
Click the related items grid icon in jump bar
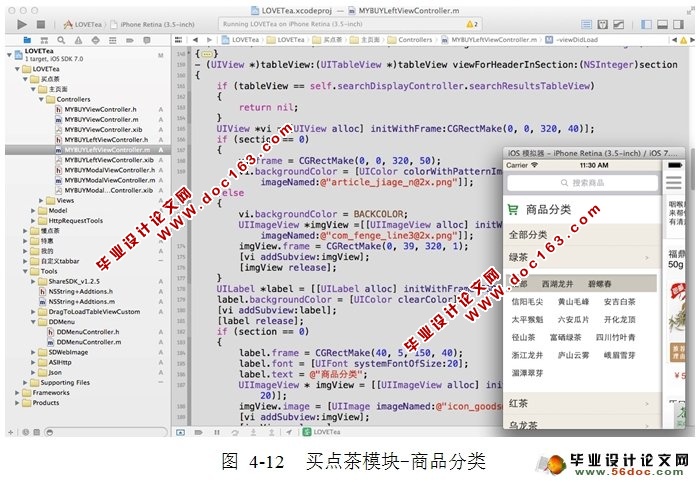[178, 40]
